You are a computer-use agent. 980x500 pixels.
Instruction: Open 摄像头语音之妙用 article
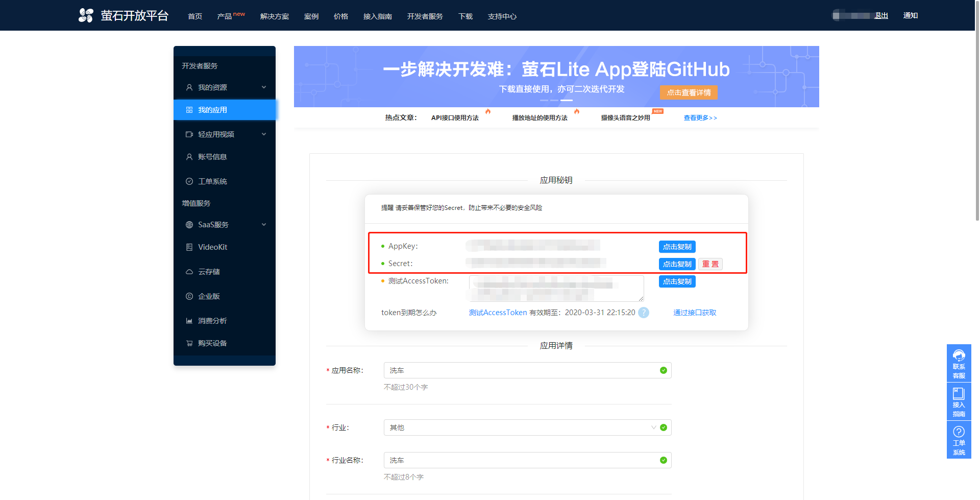pos(626,118)
